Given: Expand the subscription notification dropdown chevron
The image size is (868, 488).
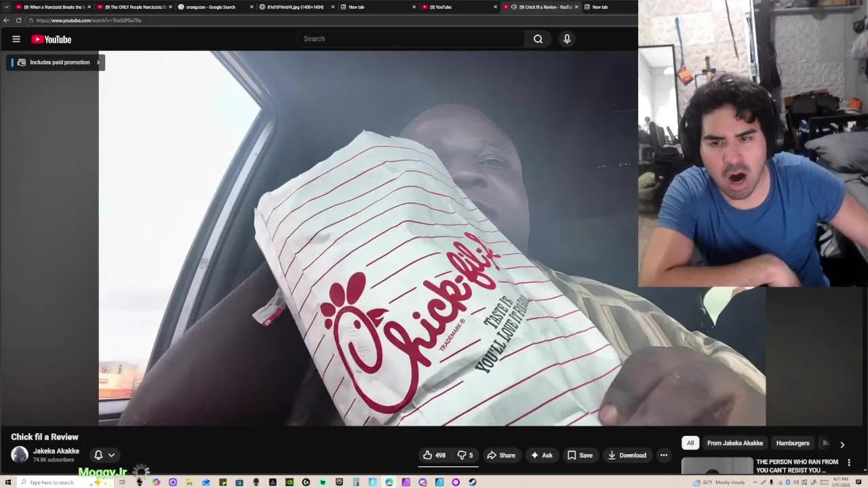Looking at the screenshot, I should pos(112,455).
